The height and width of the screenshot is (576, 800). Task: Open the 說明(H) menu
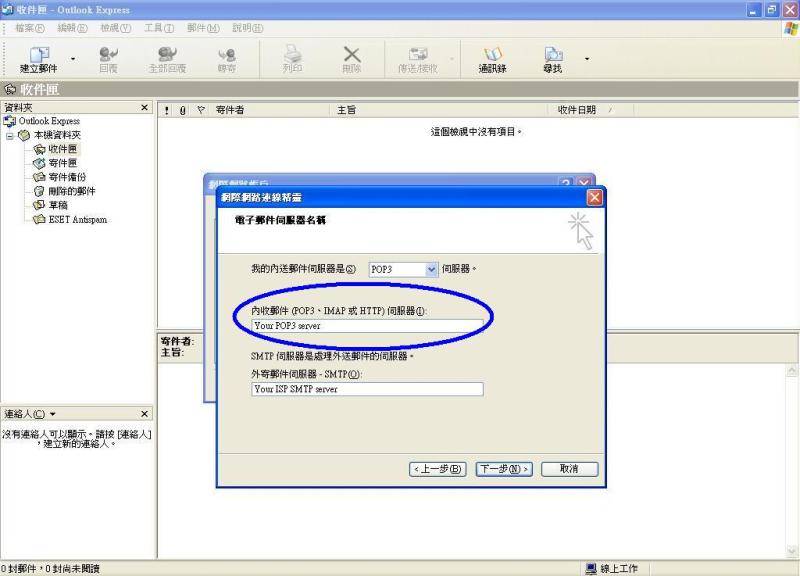[247, 28]
